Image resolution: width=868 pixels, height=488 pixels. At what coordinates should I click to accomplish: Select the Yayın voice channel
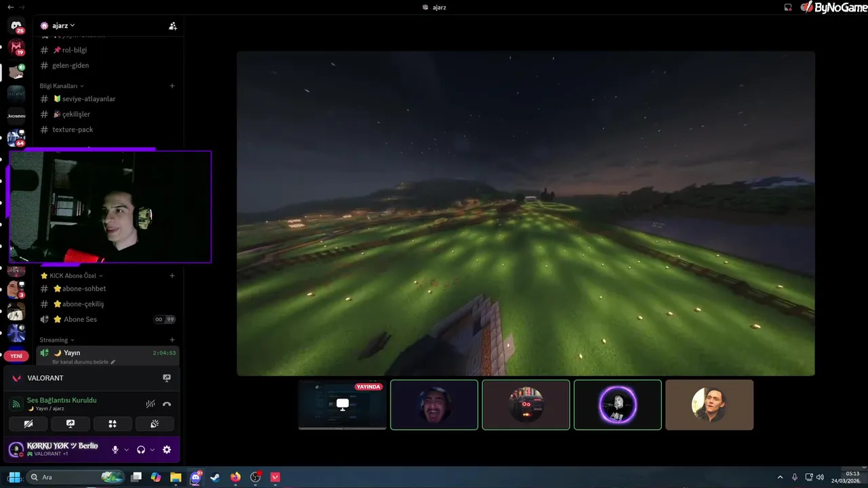108,353
